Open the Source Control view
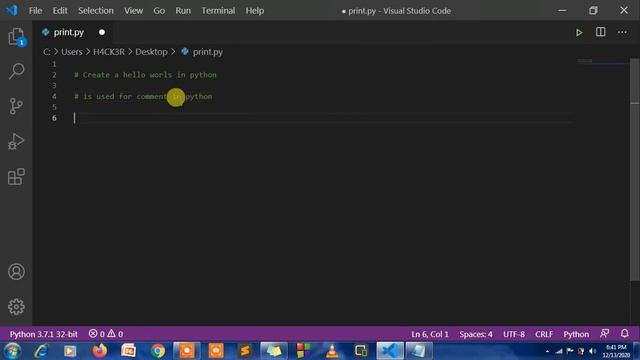This screenshot has height=360, width=640. (16, 106)
